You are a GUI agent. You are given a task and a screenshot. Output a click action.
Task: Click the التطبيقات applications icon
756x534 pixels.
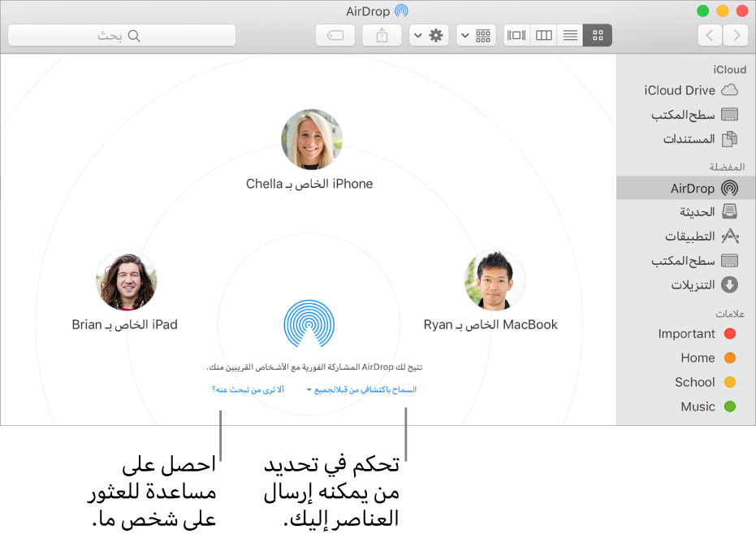pos(730,236)
